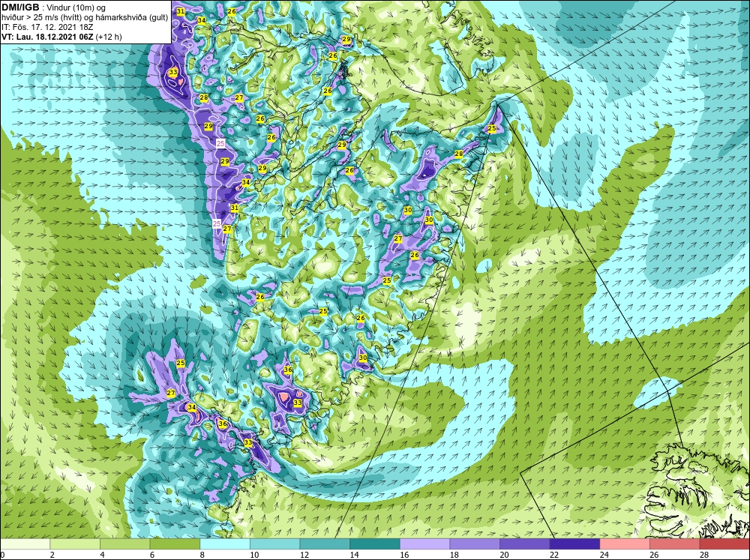Click the '22' tick label on color scale
Image resolution: width=750 pixels, height=560 pixels.
pos(554,555)
